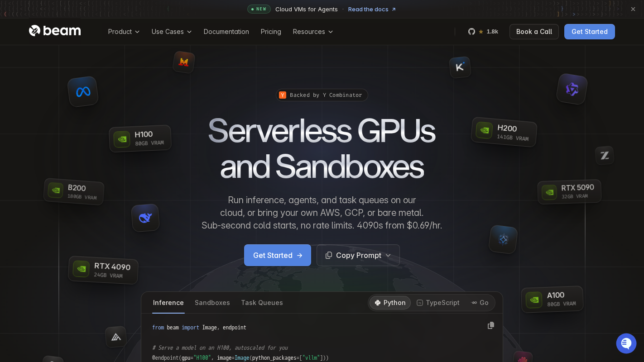
Task: Dismiss the announcement banner with the X
Action: click(x=633, y=9)
